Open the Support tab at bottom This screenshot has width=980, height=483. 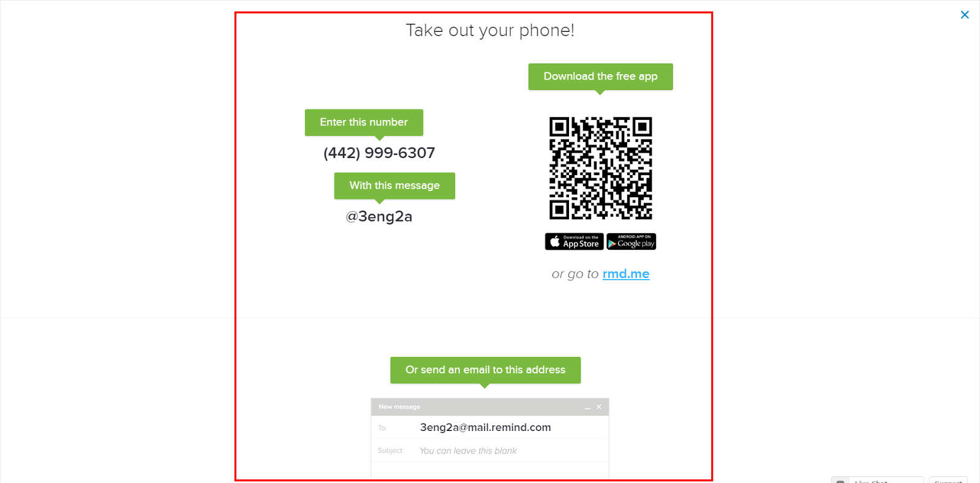(948, 480)
